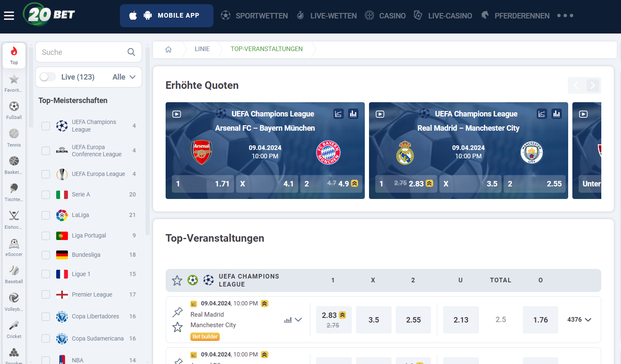Click the Bet builder button
Image resolution: width=621 pixels, height=364 pixels.
pos(205,336)
